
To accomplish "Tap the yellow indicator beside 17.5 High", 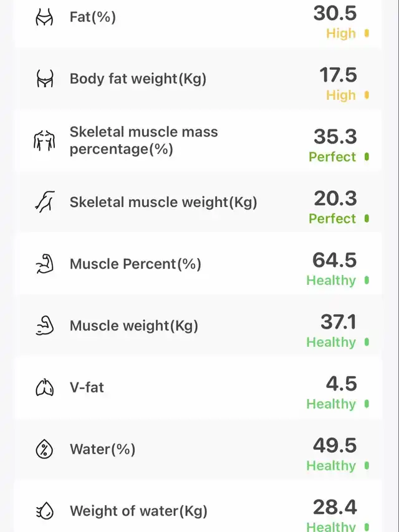I will (x=367, y=95).
